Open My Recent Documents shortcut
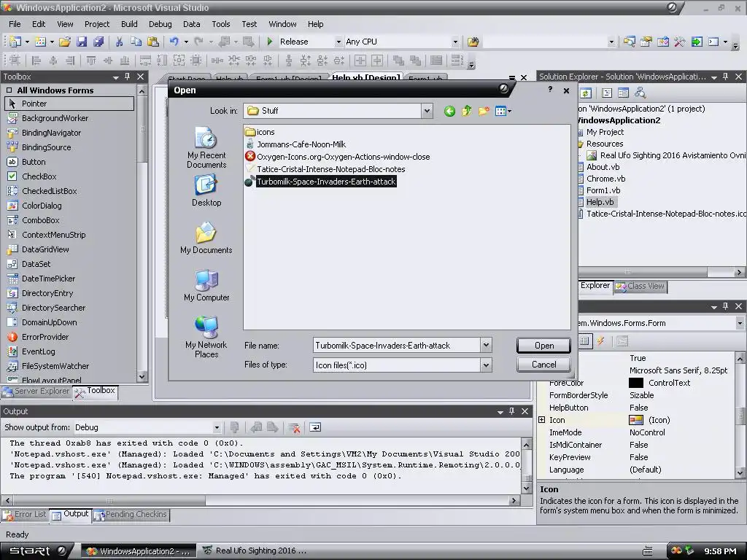 tap(206, 147)
